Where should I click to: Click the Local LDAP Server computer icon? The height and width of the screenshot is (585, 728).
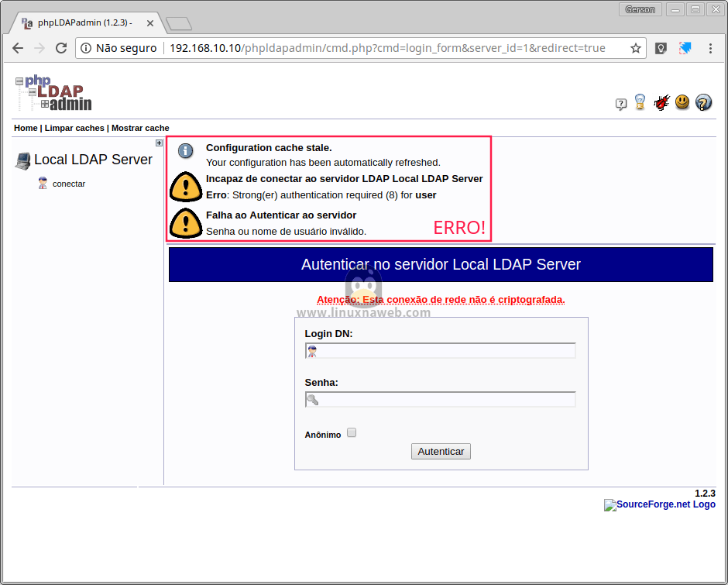[22, 160]
